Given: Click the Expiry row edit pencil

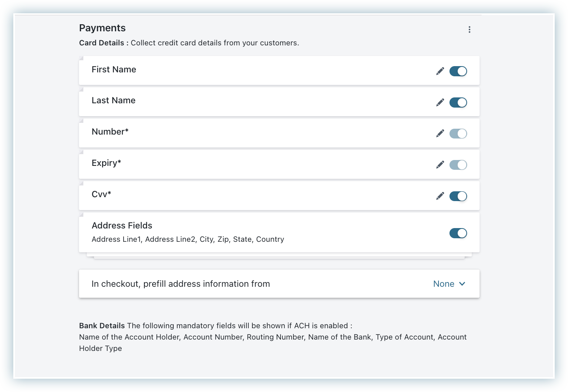Looking at the screenshot, I should tap(440, 165).
